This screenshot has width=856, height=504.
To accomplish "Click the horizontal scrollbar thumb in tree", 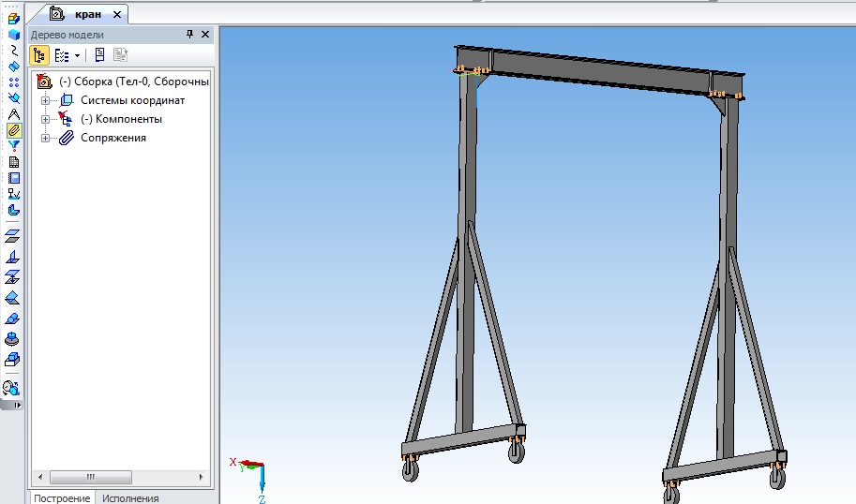I will click(x=91, y=477).
